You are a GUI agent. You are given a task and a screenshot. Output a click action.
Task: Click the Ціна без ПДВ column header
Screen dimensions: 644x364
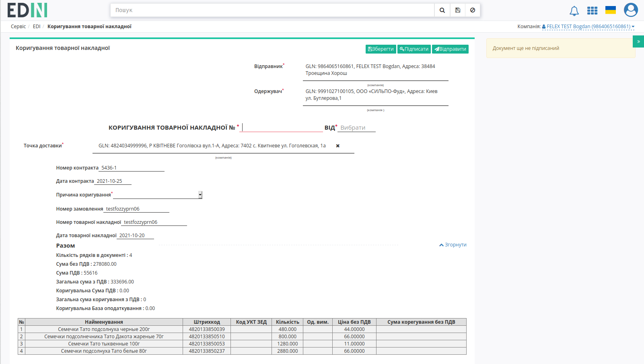pos(354,322)
